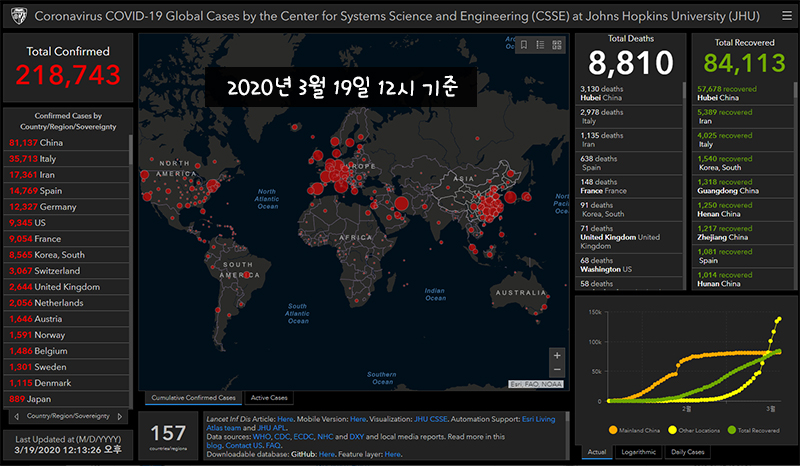Click 3,130 deaths Hubei China entry
Viewport: 800px width, 466px height.
pyautogui.click(x=629, y=93)
